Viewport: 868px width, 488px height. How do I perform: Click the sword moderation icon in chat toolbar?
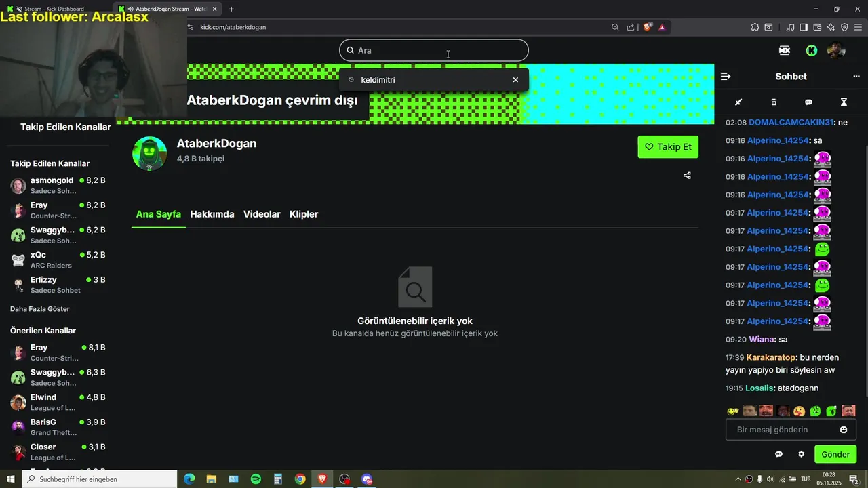coord(738,102)
